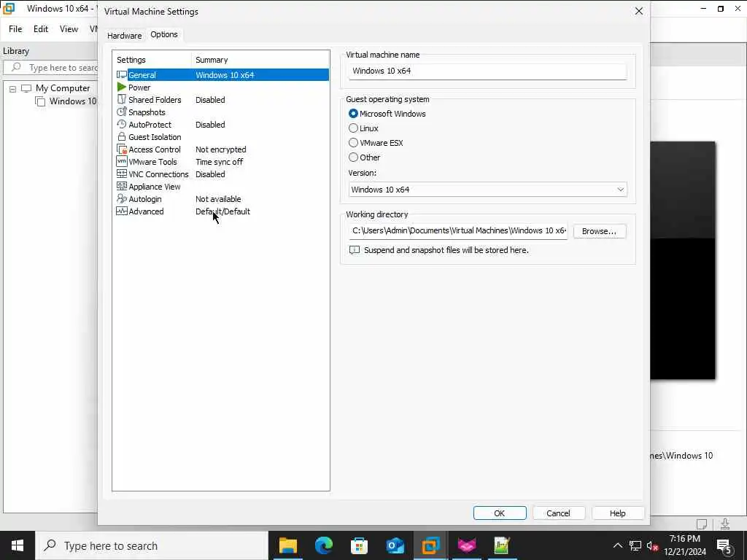This screenshot has height=560, width=747.
Task: Switch to the Hardware tab
Action: [x=124, y=36]
